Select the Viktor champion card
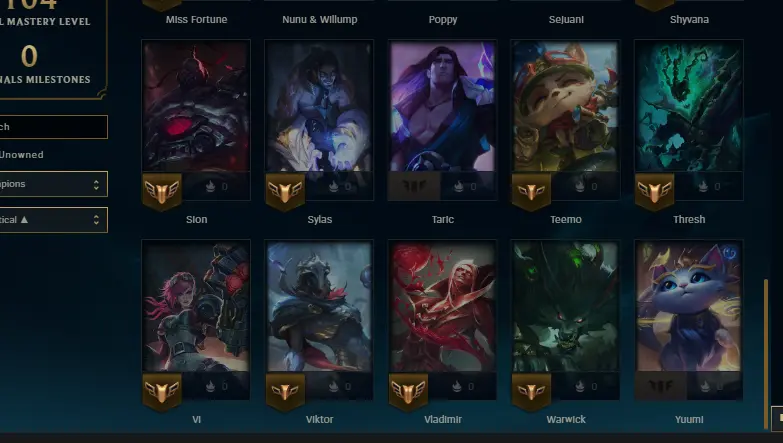 [x=320, y=320]
